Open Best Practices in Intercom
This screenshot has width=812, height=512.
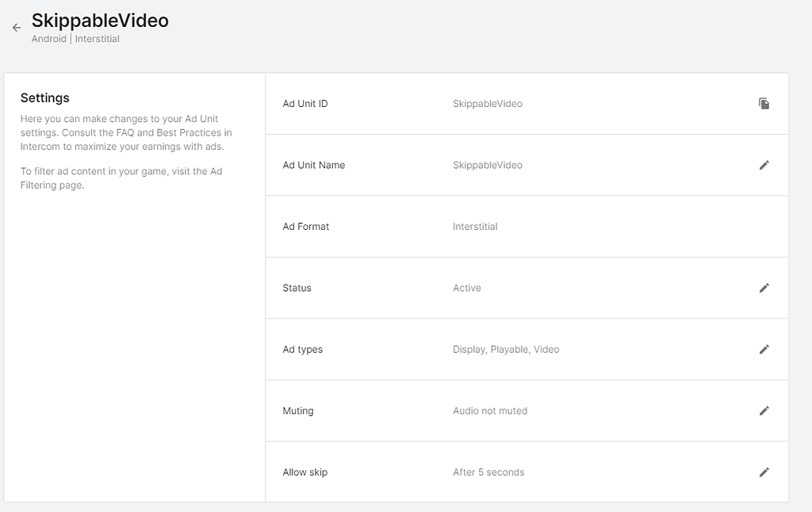(x=182, y=132)
